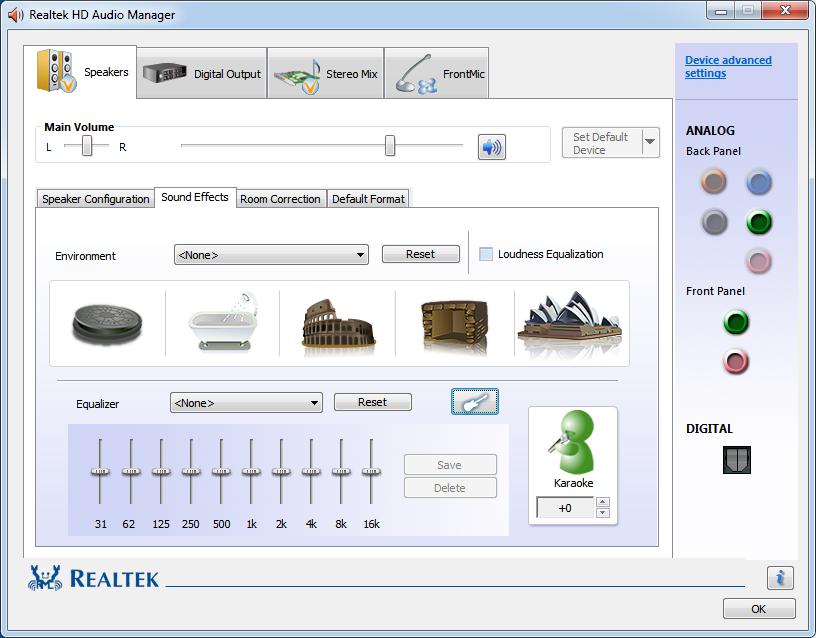
Task: Open the Set Default Device dropdown arrow
Action: pyautogui.click(x=650, y=143)
